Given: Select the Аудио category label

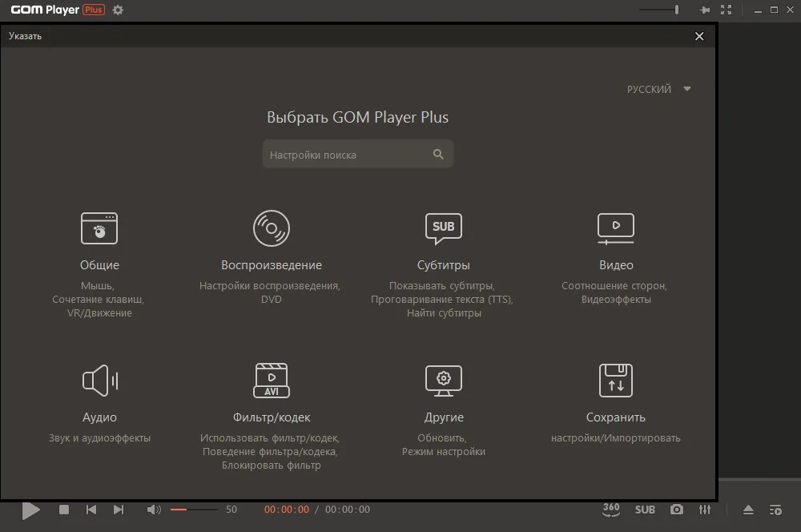Looking at the screenshot, I should tap(99, 417).
